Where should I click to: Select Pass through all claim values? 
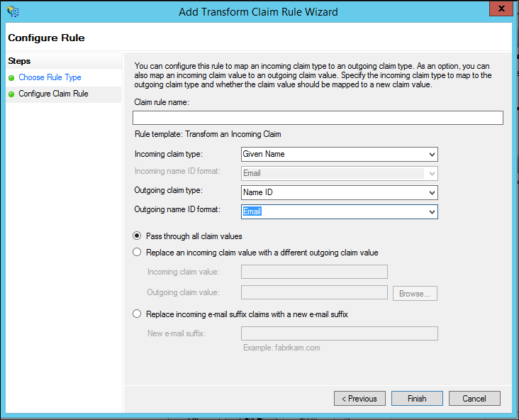point(137,236)
